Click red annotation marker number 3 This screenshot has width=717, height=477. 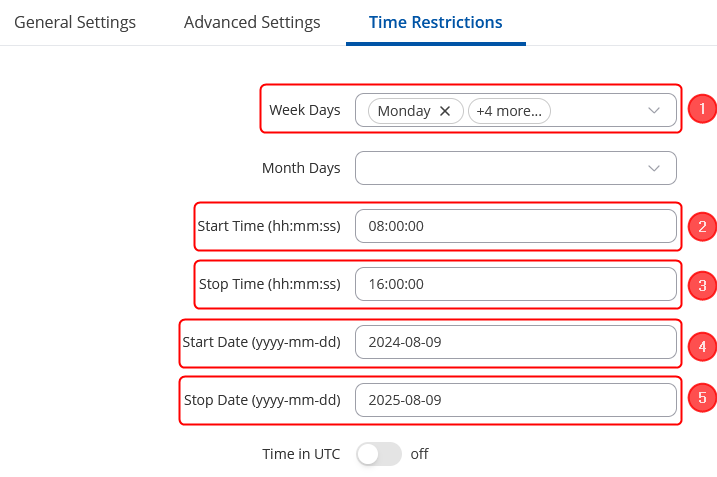(x=702, y=285)
